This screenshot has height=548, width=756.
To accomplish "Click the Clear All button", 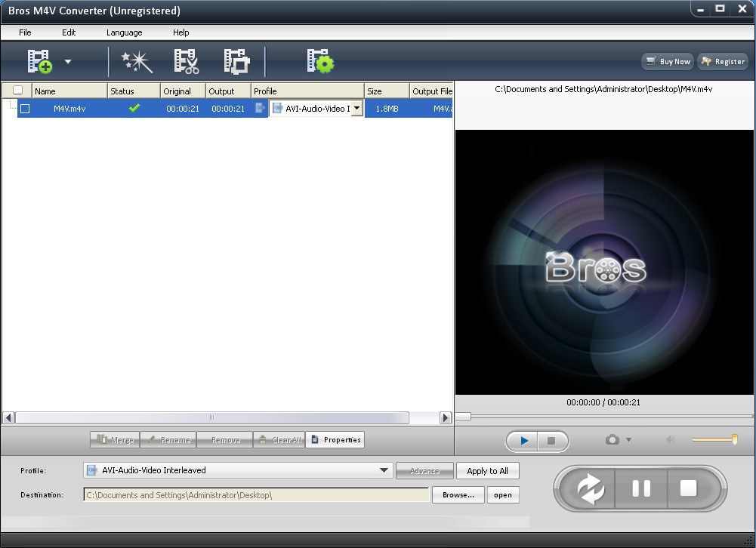I will click(279, 439).
